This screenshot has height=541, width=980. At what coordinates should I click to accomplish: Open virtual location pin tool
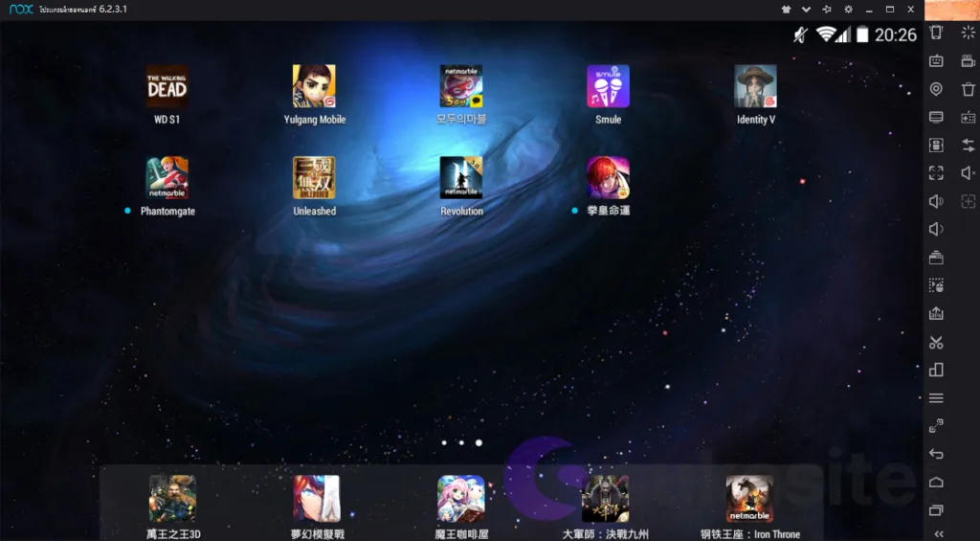(936, 89)
